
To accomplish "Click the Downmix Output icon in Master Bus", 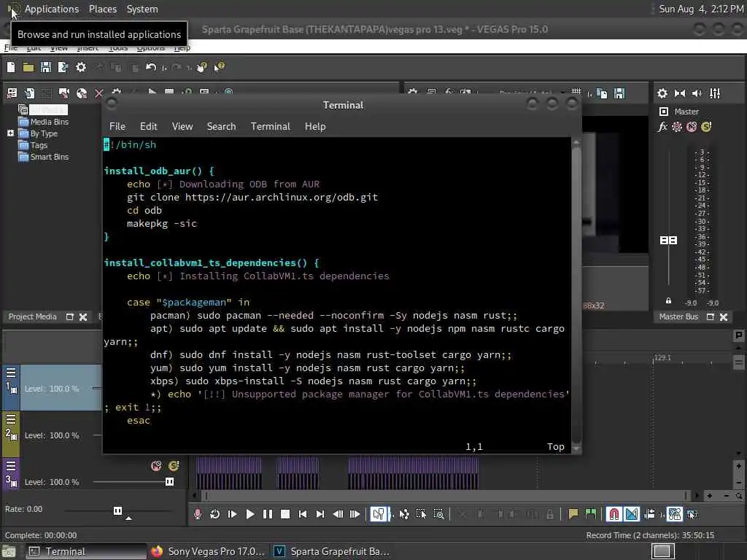I will pos(680,93).
